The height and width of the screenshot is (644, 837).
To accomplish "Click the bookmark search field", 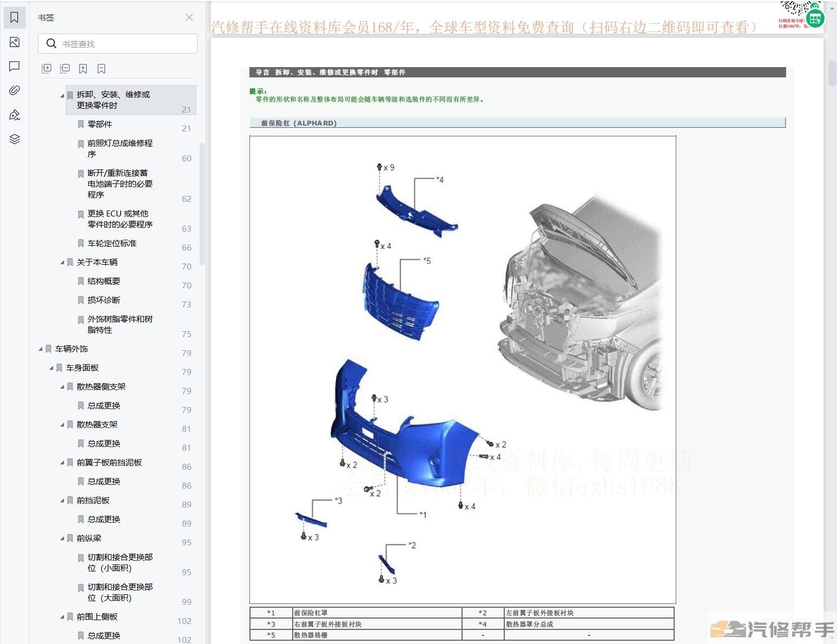I will click(x=117, y=44).
